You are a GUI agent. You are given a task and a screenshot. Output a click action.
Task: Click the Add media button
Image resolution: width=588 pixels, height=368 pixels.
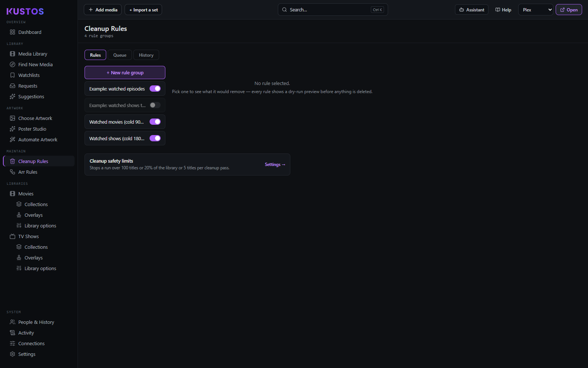coord(103,10)
